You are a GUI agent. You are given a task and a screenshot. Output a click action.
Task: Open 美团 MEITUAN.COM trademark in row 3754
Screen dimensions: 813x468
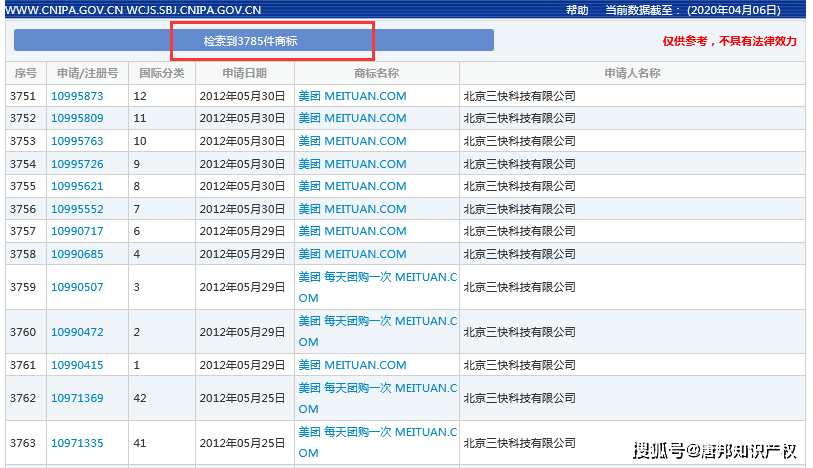[353, 164]
